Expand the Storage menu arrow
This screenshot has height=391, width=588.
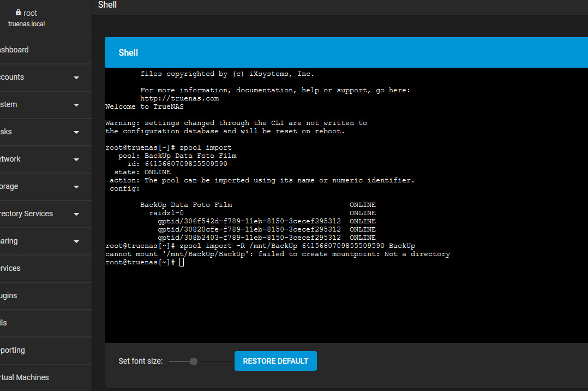(x=76, y=187)
